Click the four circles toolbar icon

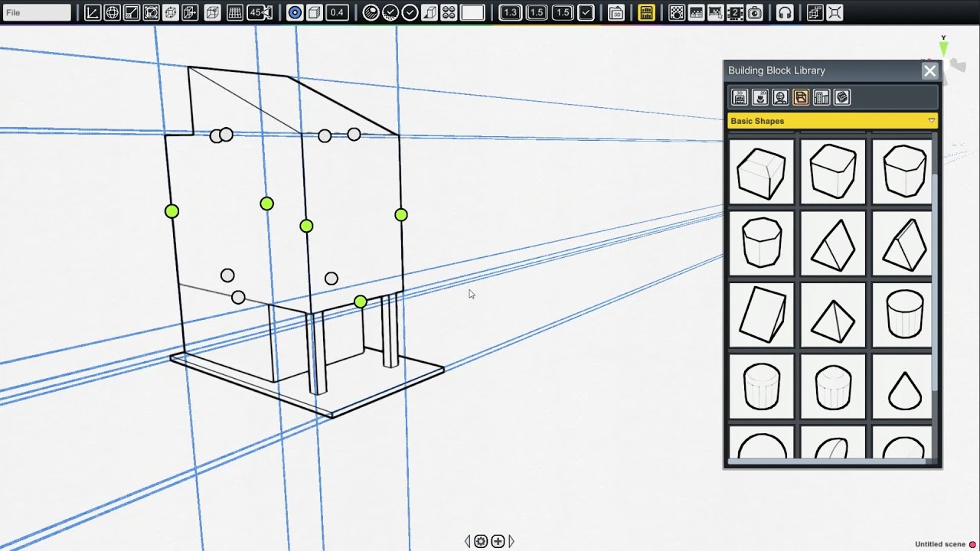point(449,12)
